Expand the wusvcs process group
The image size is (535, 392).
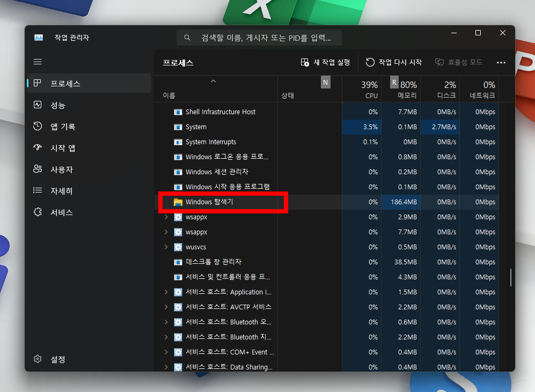coord(166,247)
